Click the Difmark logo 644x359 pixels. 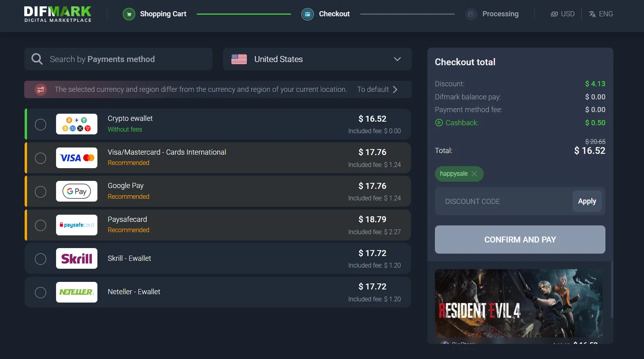[x=58, y=14]
